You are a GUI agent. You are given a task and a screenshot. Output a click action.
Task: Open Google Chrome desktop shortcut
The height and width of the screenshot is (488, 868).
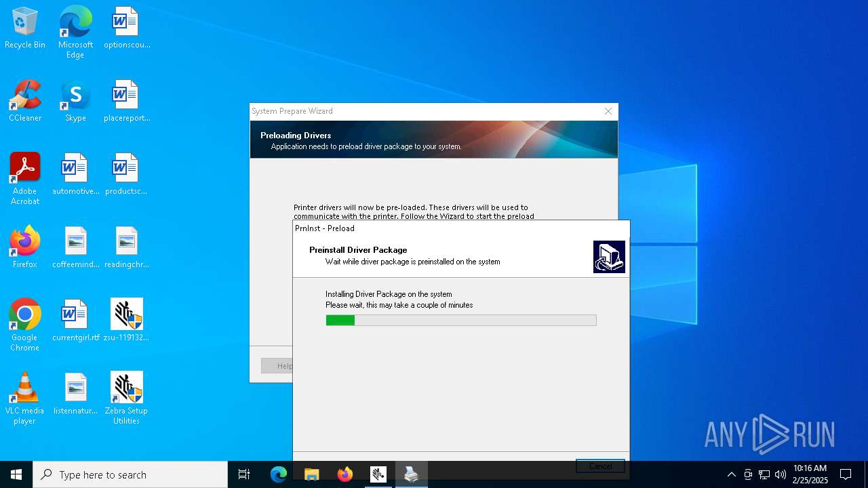[x=25, y=325]
